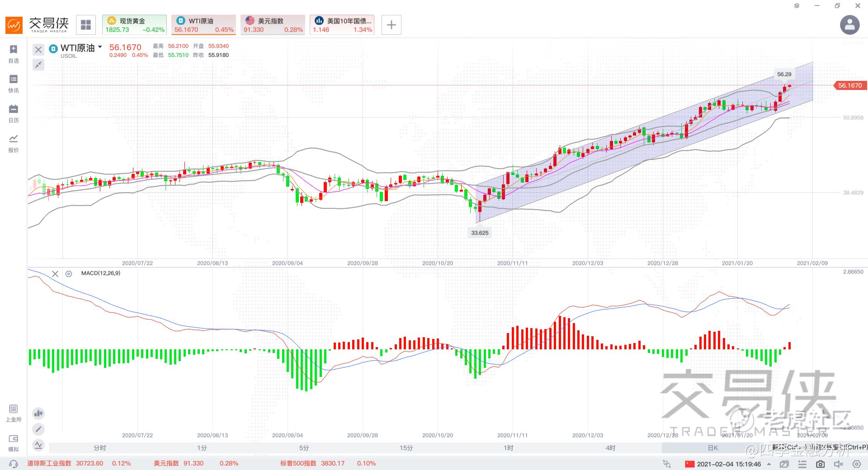
Task: Select the pencil drawing tool
Action: point(38,429)
